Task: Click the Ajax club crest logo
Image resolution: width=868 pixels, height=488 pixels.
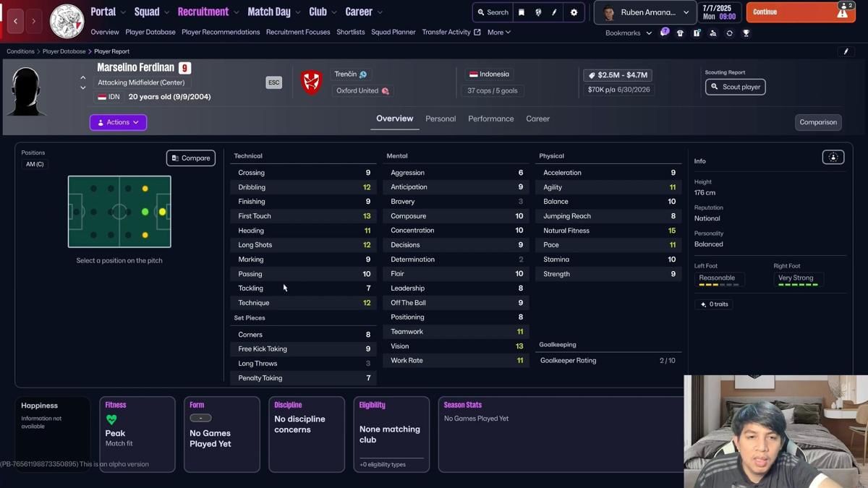Action: (67, 21)
